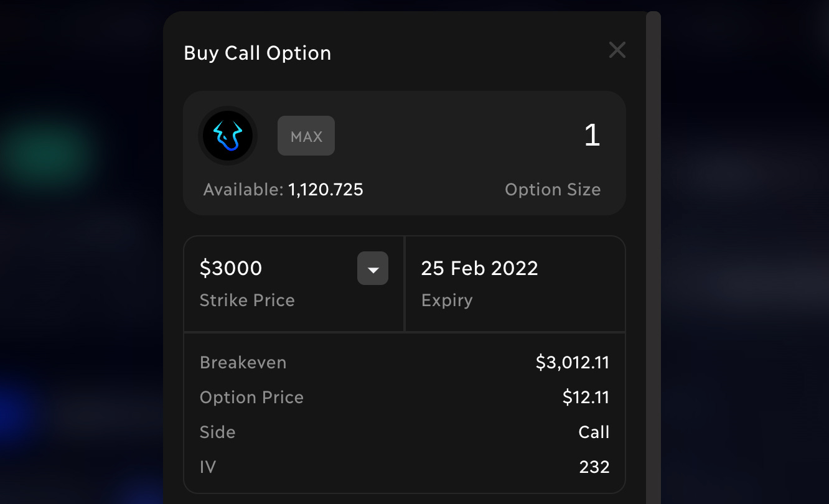Click the IV row label

click(208, 467)
